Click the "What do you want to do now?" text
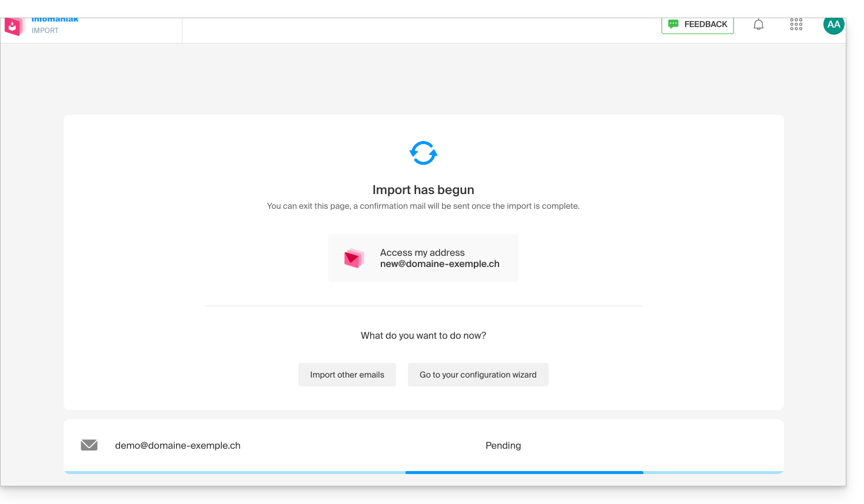The width and height of the screenshot is (864, 504). pyautogui.click(x=423, y=336)
